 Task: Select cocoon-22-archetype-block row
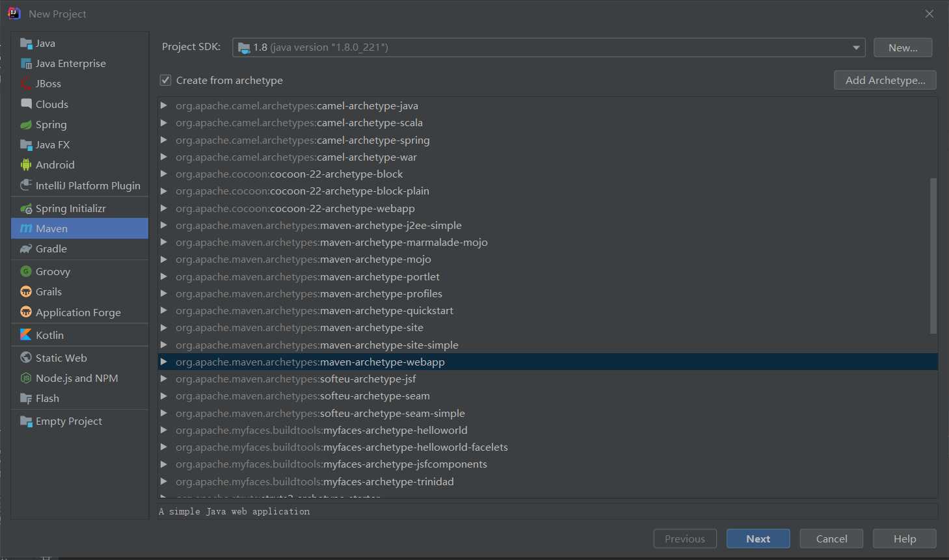coord(548,174)
